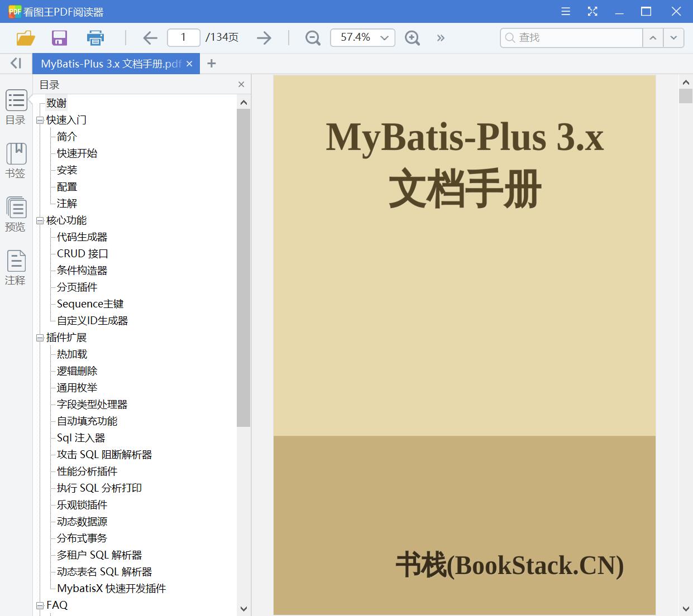This screenshot has width=693, height=616.
Task: Find previous search result up arrow
Action: point(653,38)
